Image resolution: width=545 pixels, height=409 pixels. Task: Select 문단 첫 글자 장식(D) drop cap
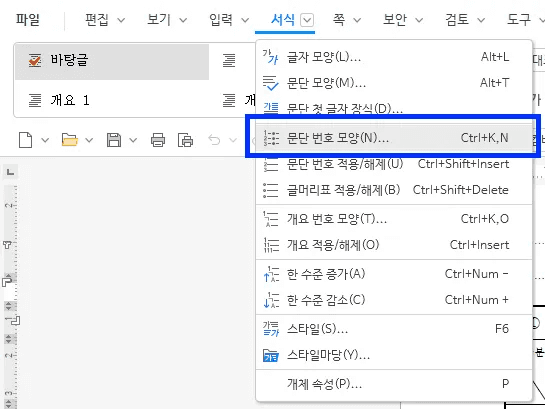click(x=394, y=108)
